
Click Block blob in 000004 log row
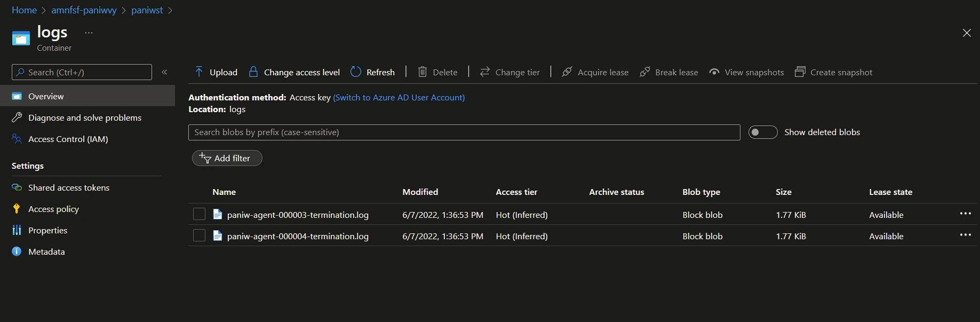pyautogui.click(x=703, y=236)
